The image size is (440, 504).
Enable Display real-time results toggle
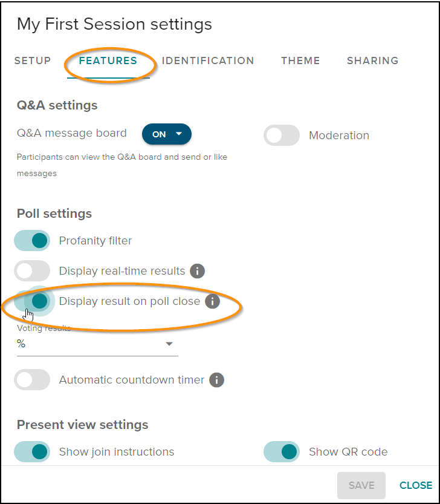click(32, 270)
